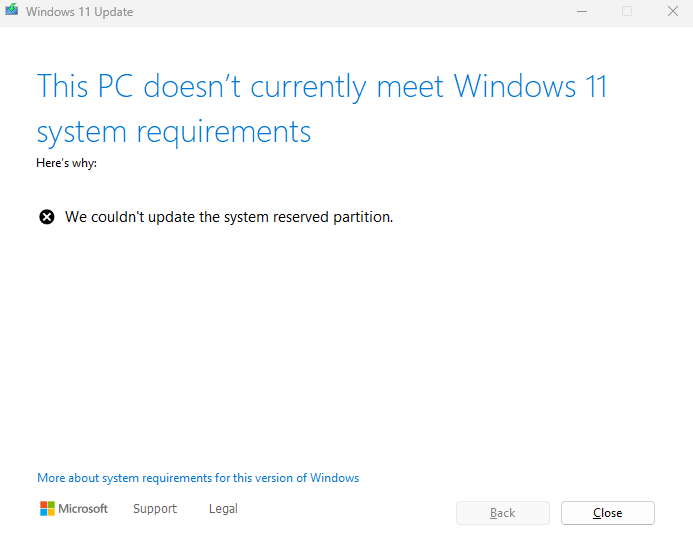Click the system reserved partition error message
Viewport: 693px width, 547px height.
coord(229,217)
